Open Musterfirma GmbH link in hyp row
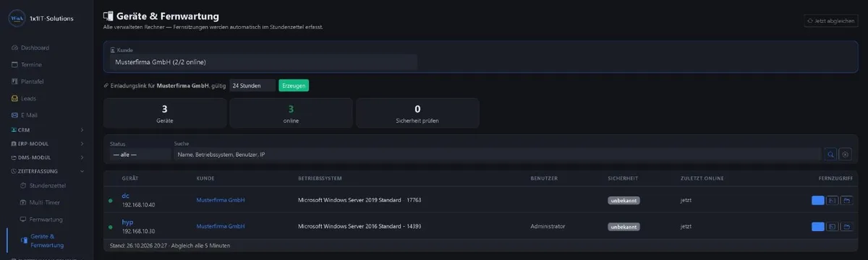 tap(221, 227)
